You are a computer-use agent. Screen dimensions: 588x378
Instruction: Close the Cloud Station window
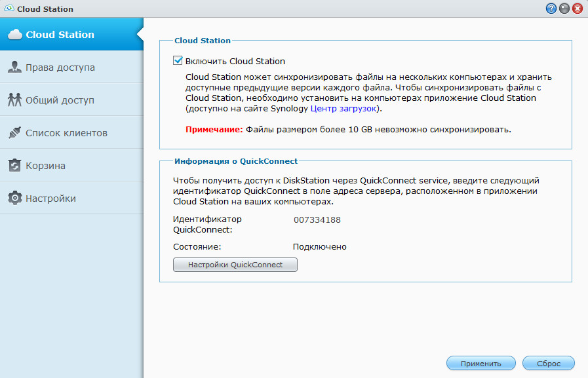(578, 9)
